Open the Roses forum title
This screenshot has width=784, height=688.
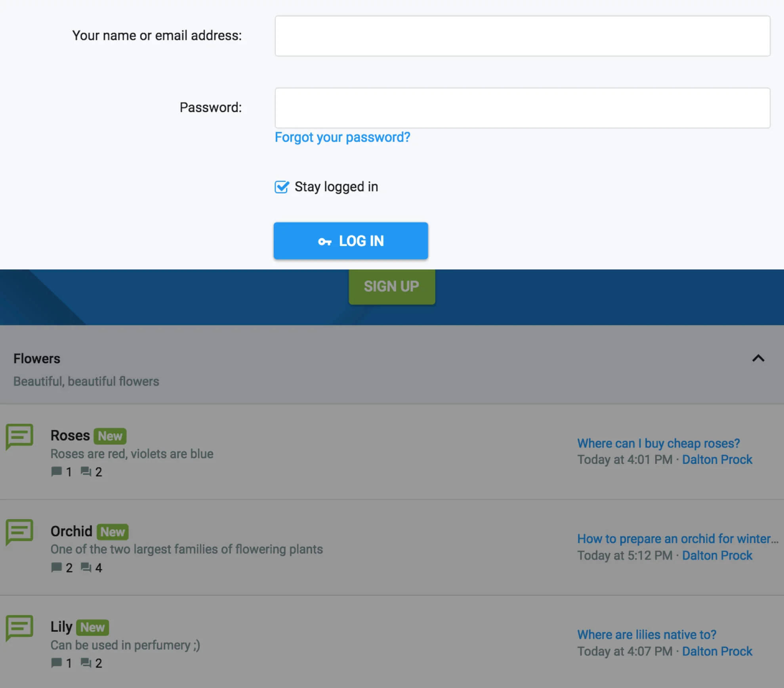(70, 435)
